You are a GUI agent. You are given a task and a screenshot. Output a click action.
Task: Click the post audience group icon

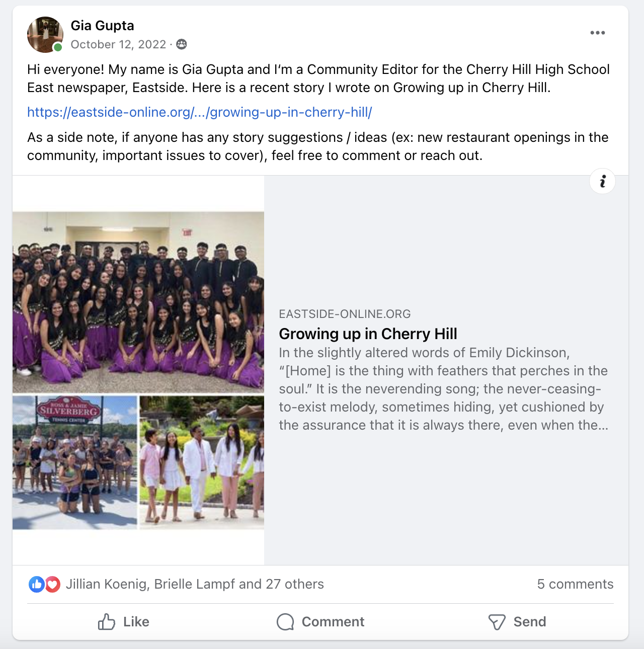pos(182,44)
